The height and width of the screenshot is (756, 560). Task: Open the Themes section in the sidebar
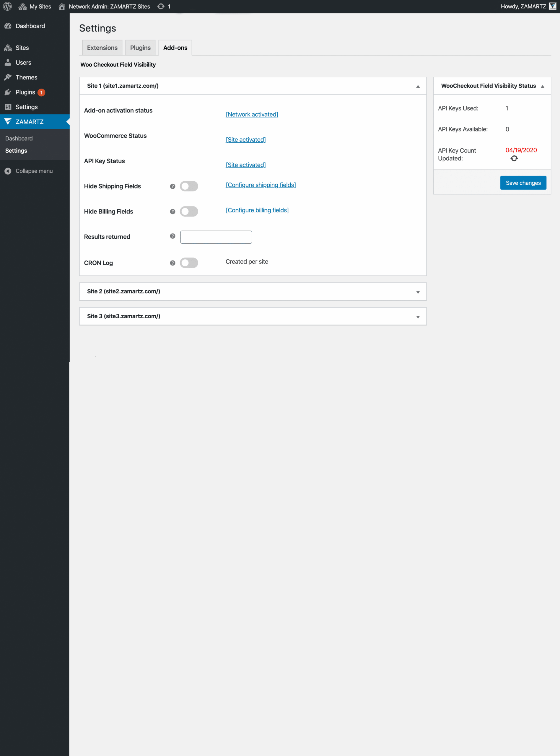tap(26, 77)
